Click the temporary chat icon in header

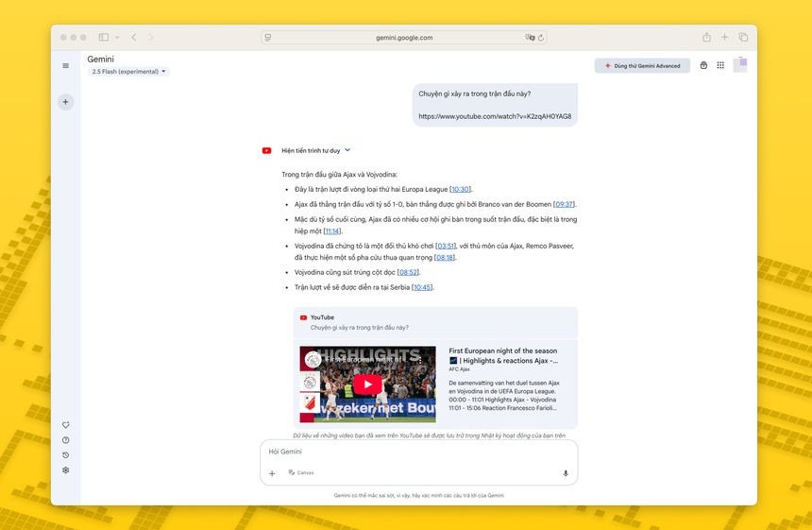pos(703,65)
